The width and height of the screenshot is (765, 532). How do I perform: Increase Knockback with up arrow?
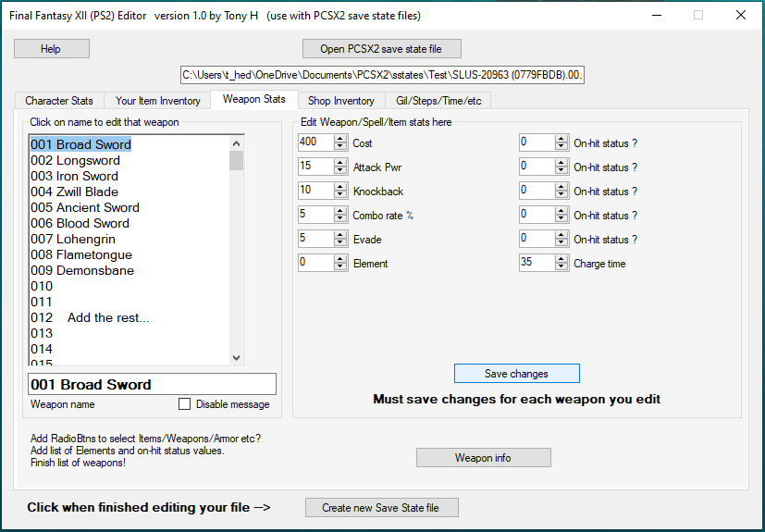340,187
